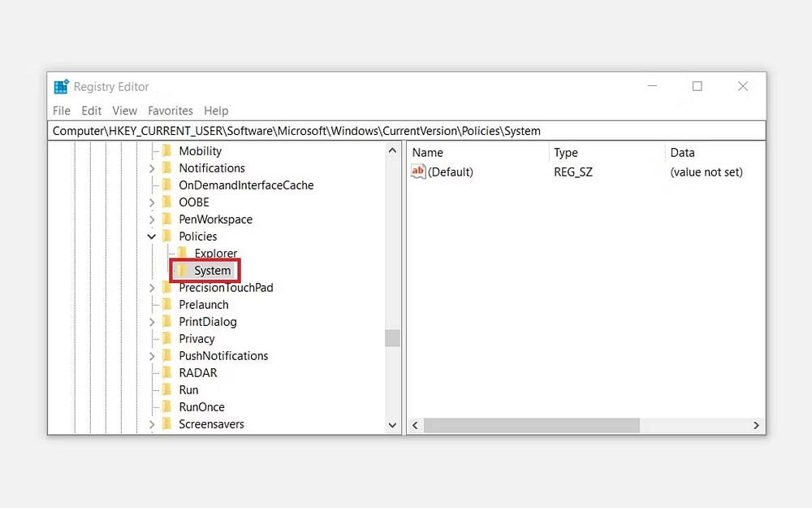This screenshot has height=508, width=812.
Task: Click the OOBE key folder icon
Action: pyautogui.click(x=168, y=202)
